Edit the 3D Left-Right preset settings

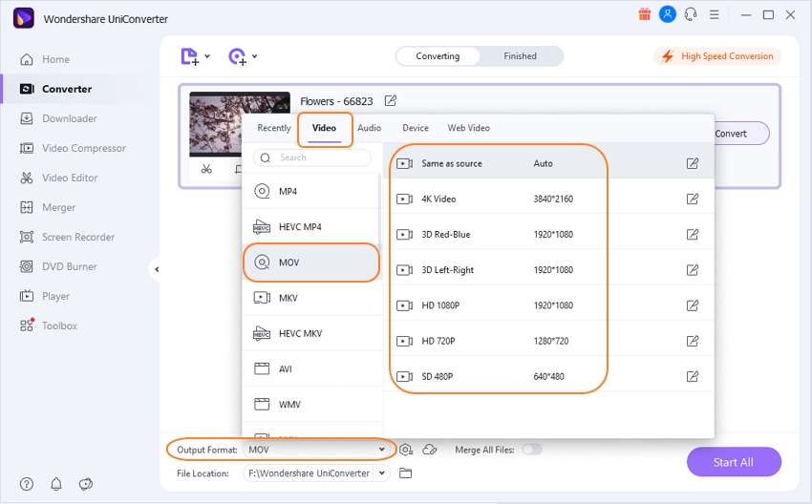693,269
